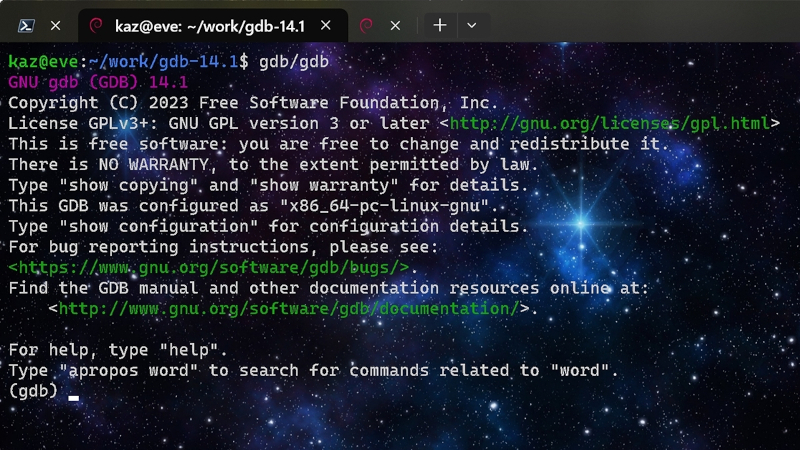
Task: Click the 'GNU gdb (GDB) 14.1' line
Action: pos(98,82)
